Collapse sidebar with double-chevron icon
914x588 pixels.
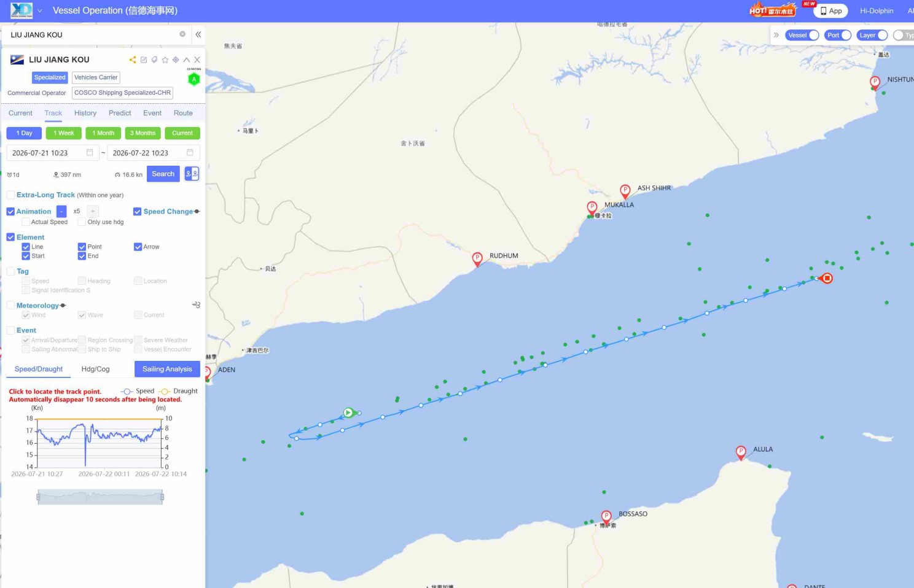(198, 34)
